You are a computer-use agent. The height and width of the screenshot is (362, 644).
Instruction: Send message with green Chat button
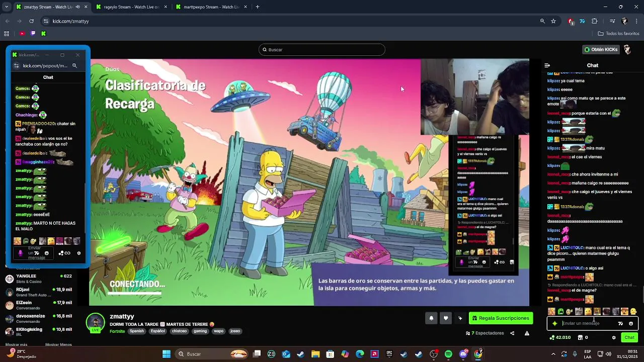click(x=629, y=337)
